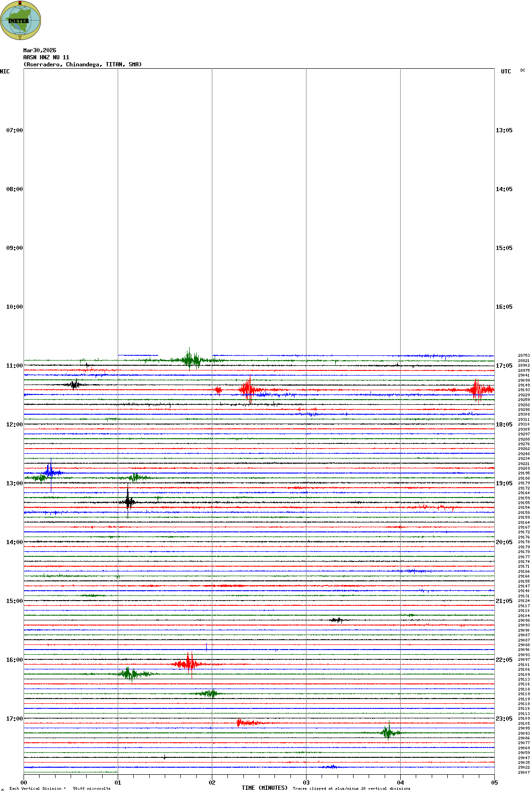Click the 11:00 local time label
This screenshot has height=795, width=532.
[x=14, y=366]
